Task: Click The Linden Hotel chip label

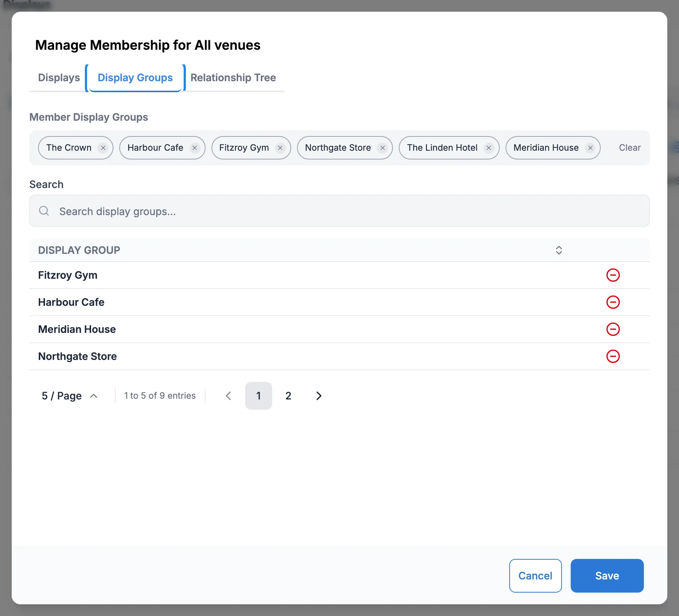Action: [x=442, y=148]
